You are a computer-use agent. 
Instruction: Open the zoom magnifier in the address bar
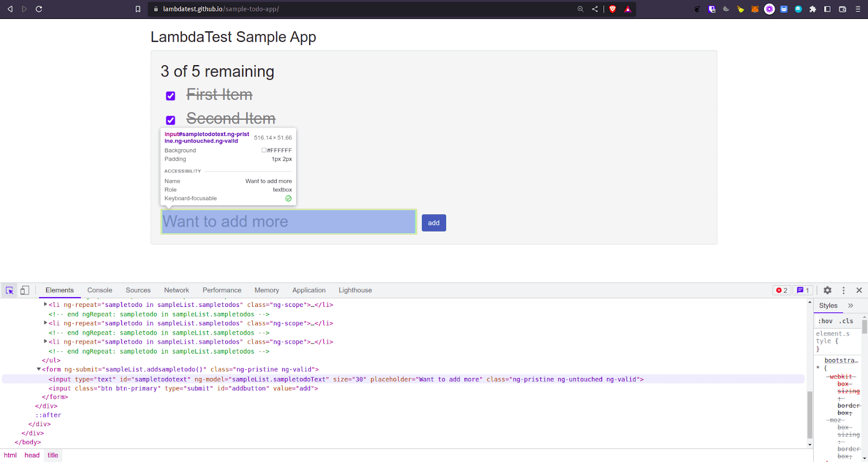[580, 9]
